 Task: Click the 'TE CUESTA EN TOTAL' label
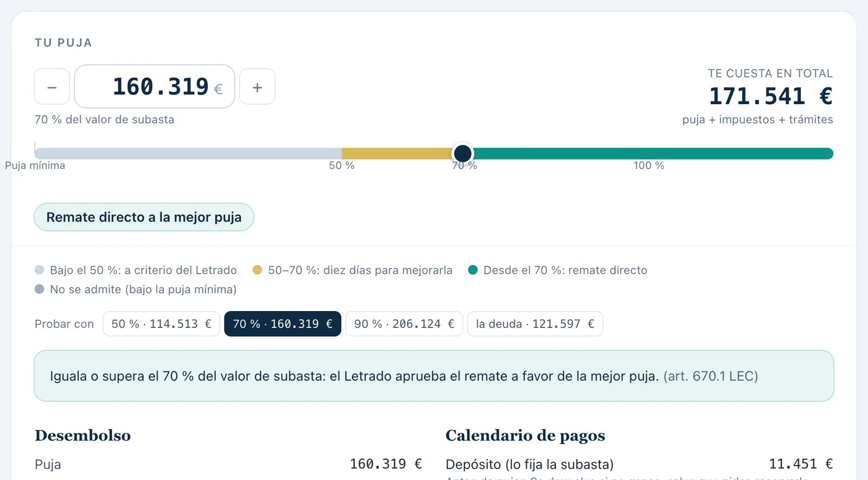(x=770, y=73)
